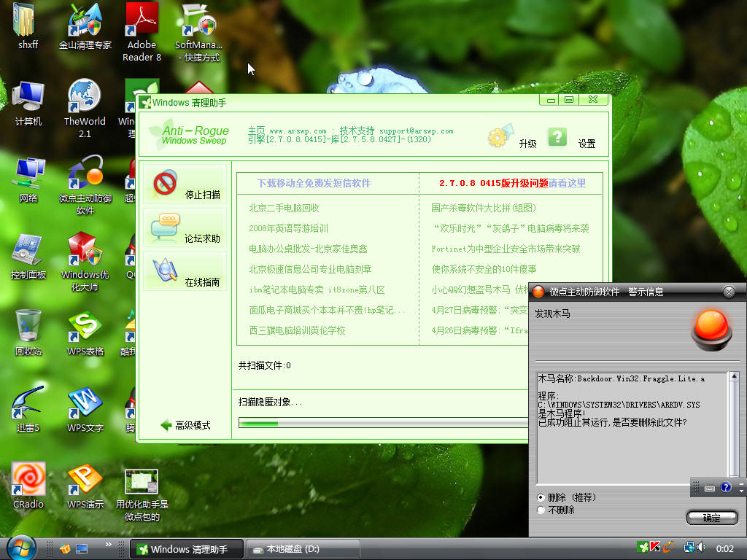Viewport: 747px width, 560px height.
Task: Click the taskbar clock showing 0:02
Action: [x=724, y=548]
